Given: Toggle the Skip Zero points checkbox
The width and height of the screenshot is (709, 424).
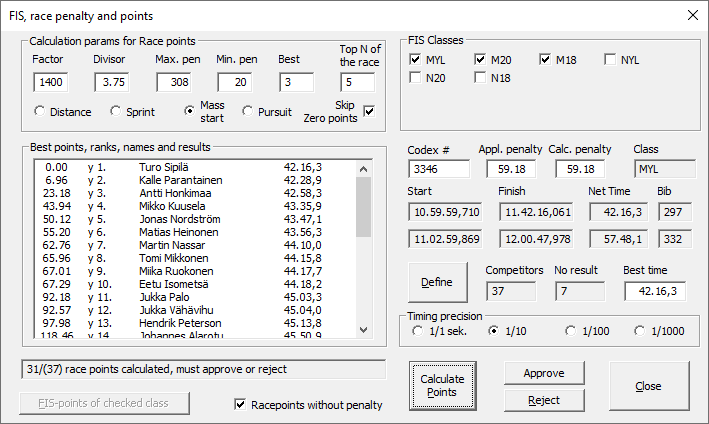Looking at the screenshot, I should 369,111.
